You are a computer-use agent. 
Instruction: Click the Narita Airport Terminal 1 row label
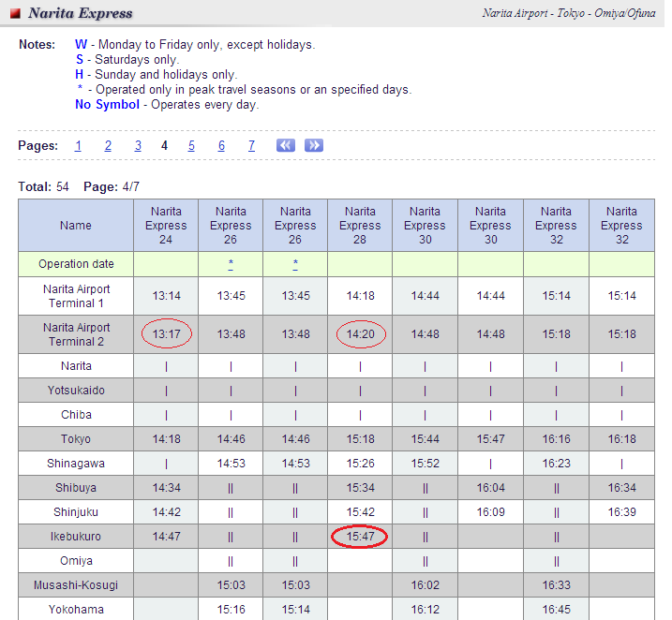[76, 296]
